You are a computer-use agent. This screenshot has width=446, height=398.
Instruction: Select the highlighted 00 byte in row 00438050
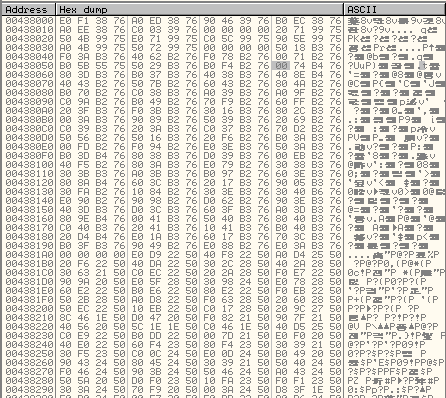click(x=281, y=66)
